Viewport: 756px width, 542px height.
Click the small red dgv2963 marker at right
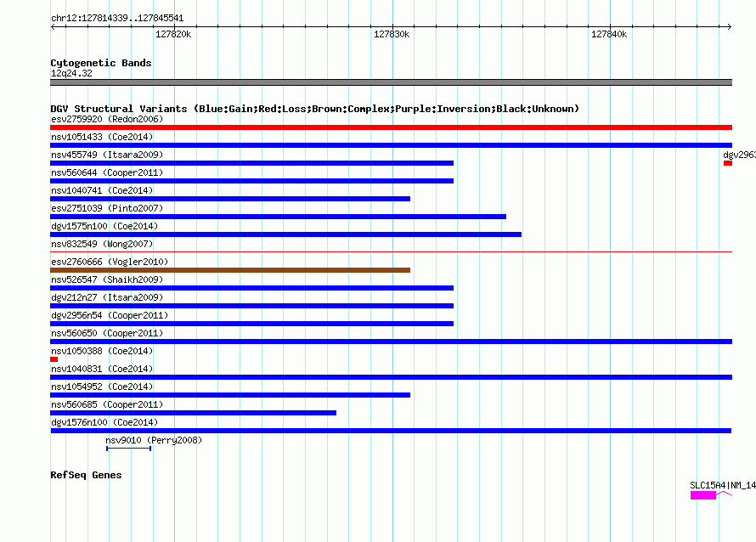coord(728,163)
